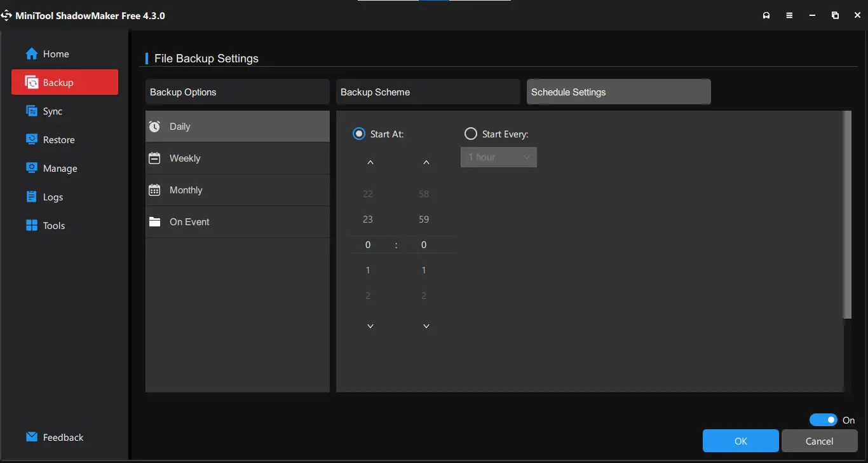The width and height of the screenshot is (868, 463).
Task: View the Logs icon in sidebar
Action: pos(32,197)
